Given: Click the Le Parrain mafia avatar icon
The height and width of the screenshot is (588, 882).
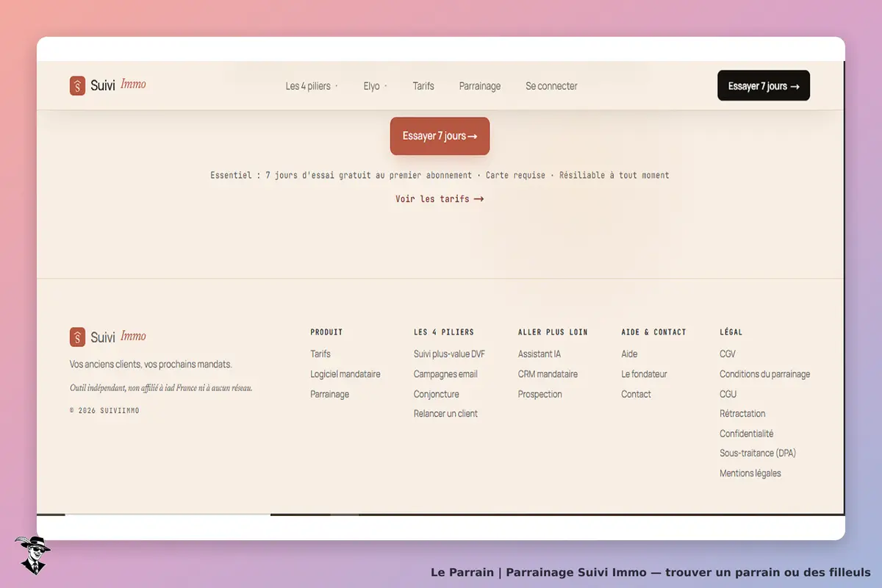Looking at the screenshot, I should coord(32,555).
